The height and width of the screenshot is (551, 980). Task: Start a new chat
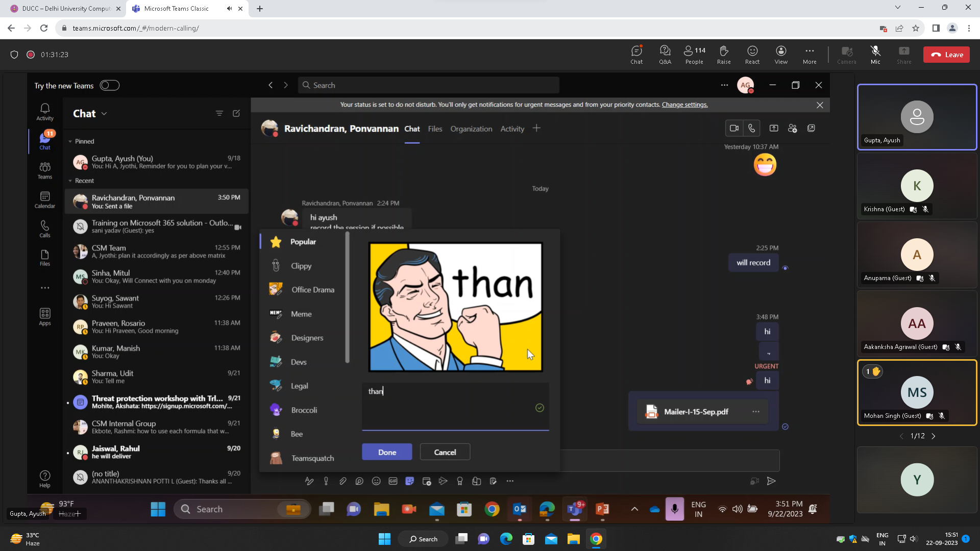point(236,113)
